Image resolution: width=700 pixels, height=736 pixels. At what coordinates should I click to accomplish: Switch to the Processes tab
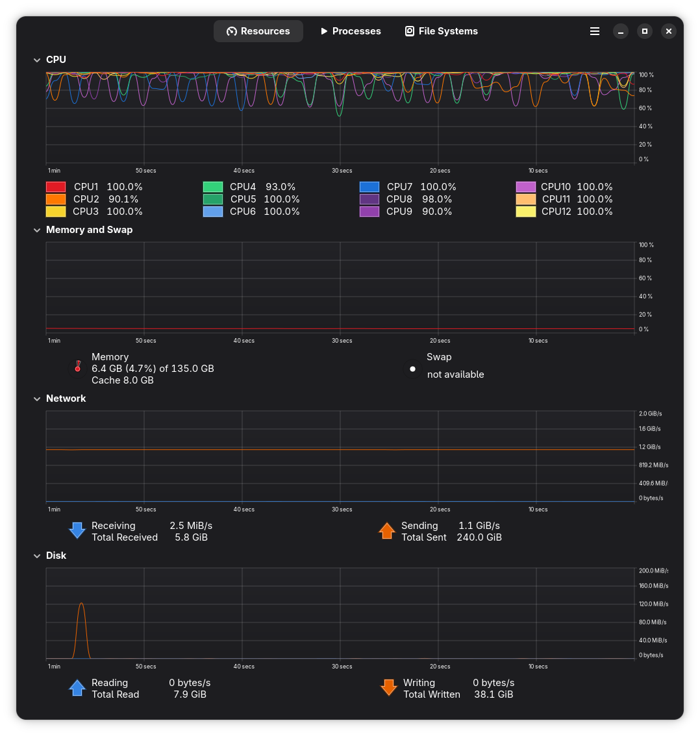[x=350, y=31]
